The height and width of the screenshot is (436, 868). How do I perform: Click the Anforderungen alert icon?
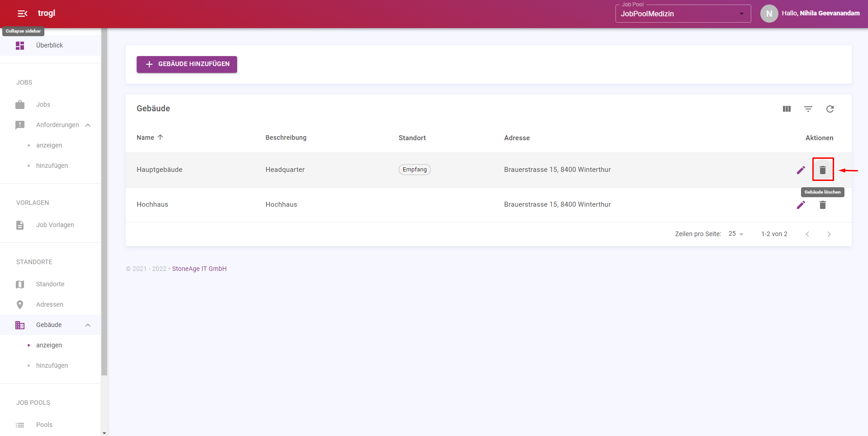click(20, 125)
